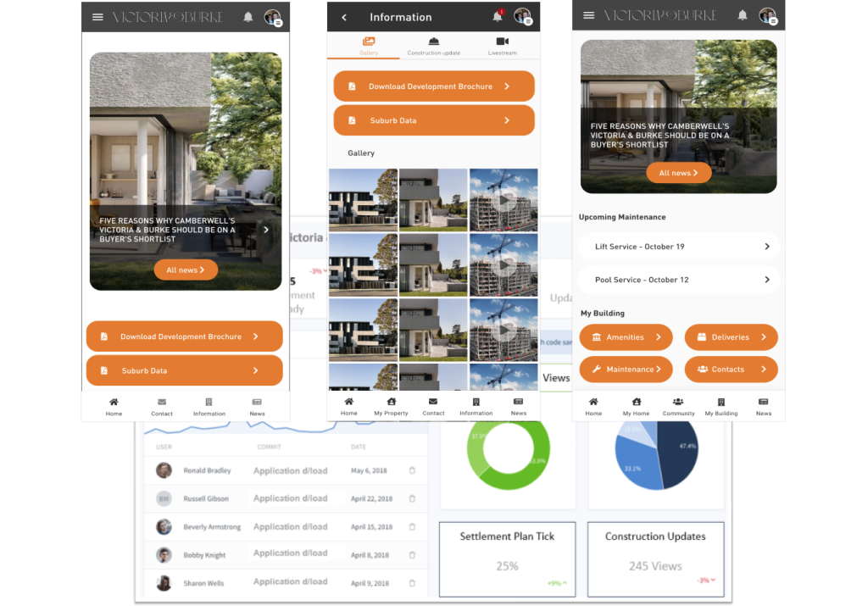The image size is (868, 606).
Task: Tap the back arrow in Information header
Action: tap(344, 17)
